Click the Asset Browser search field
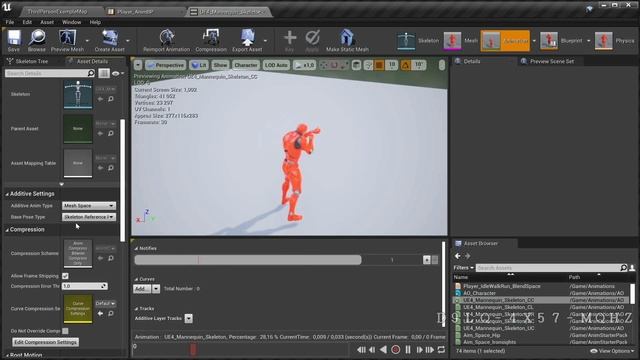 click(x=548, y=268)
